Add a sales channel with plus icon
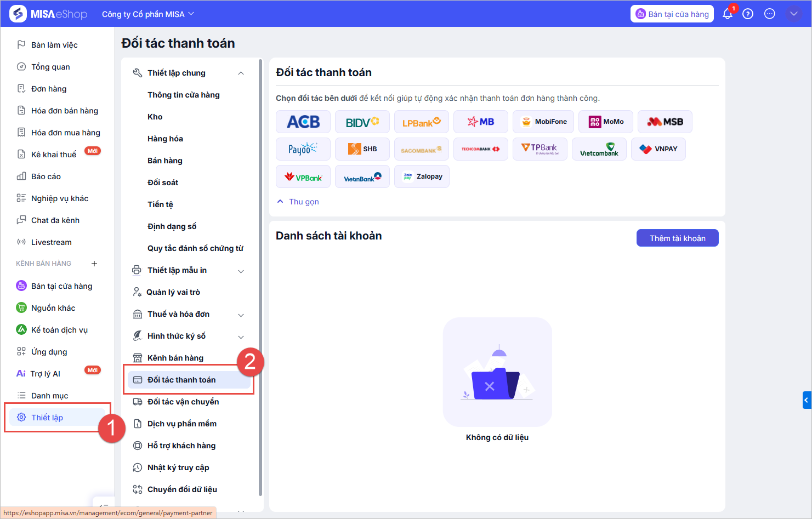812x519 pixels. 94,264
